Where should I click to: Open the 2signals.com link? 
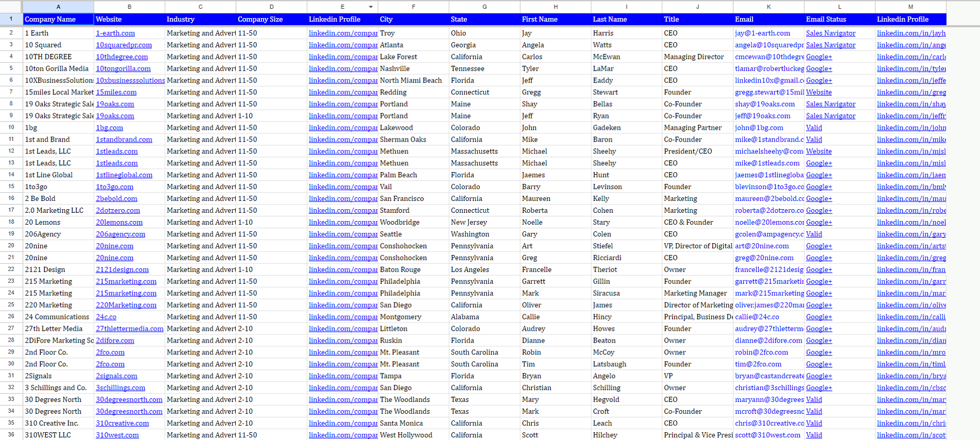pos(117,377)
